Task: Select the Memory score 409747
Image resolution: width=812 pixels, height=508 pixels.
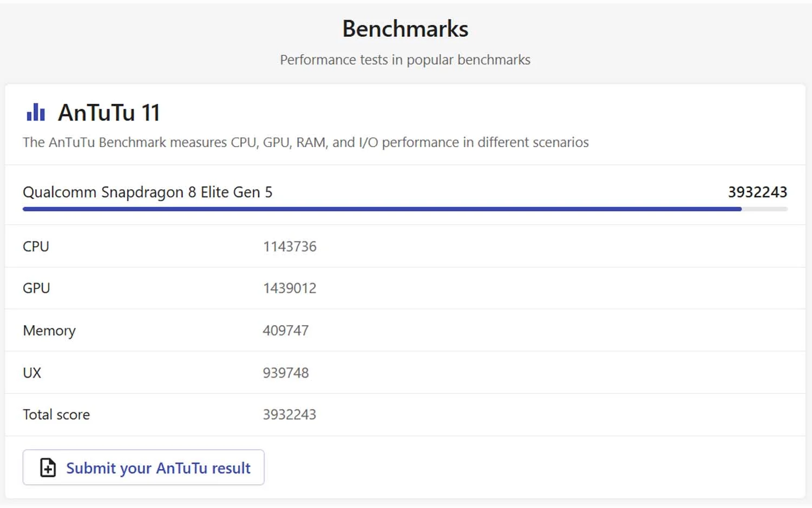Action: pos(286,330)
